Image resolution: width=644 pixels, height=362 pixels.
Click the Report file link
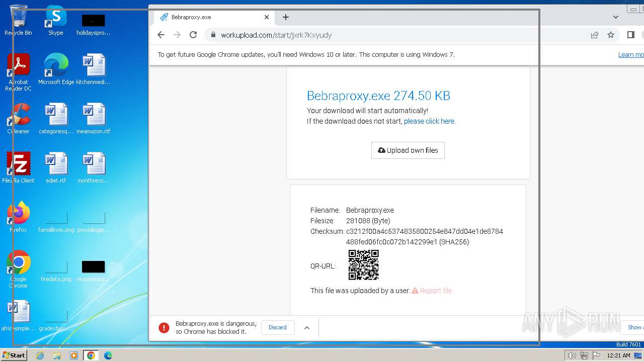click(x=432, y=291)
